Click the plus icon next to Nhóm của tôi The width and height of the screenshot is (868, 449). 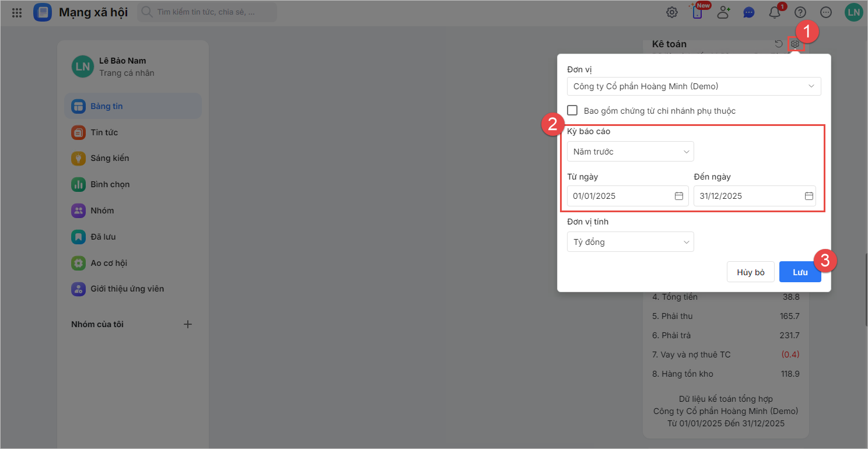tap(188, 324)
